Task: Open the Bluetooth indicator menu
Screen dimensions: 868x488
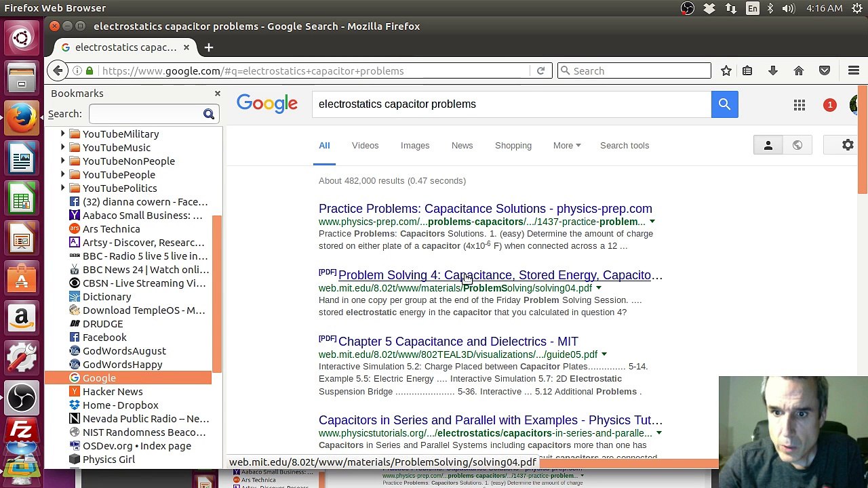Action: [770, 8]
